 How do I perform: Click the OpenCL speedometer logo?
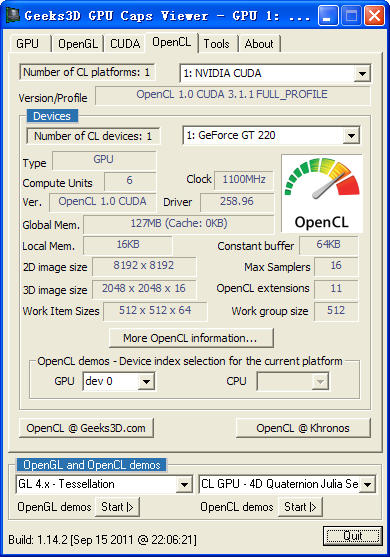[x=322, y=193]
